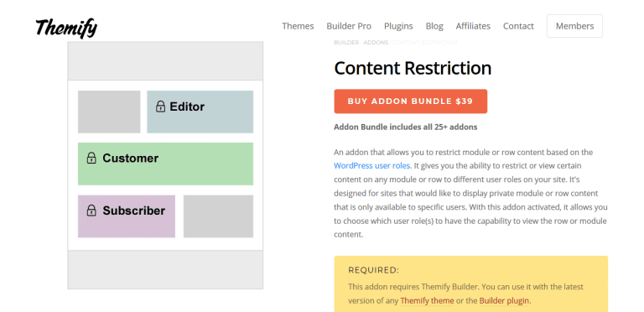Click the lock icon beside Customer
This screenshot has width=644, height=312.
click(91, 158)
